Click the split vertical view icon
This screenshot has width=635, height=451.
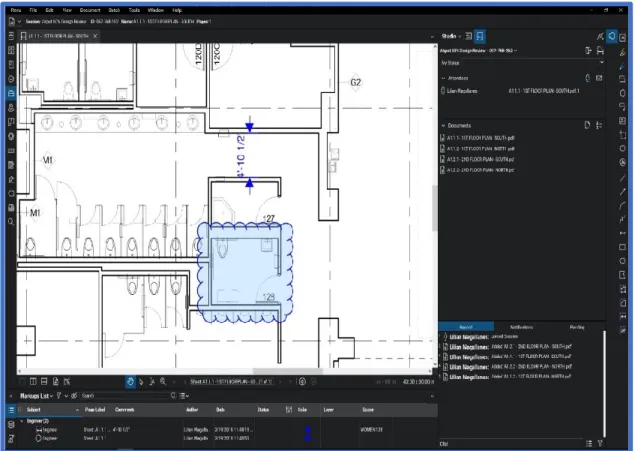tap(33, 381)
